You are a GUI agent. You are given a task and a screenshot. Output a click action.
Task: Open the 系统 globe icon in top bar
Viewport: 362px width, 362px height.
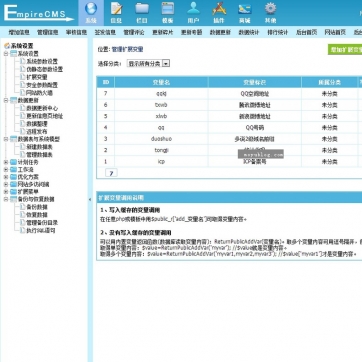click(x=91, y=9)
